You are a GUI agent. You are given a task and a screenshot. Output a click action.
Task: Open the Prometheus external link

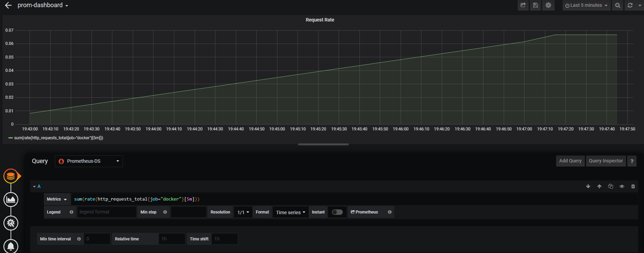pyautogui.click(x=365, y=212)
